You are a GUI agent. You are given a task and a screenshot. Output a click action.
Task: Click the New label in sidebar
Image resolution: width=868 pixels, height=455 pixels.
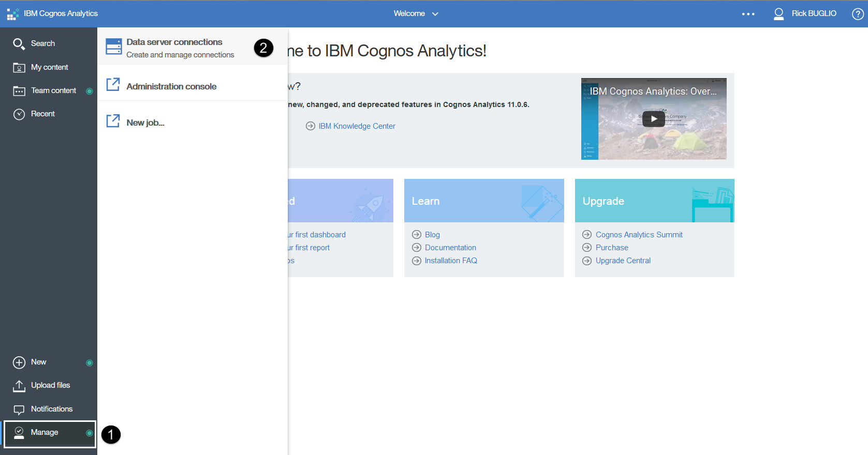pos(38,362)
